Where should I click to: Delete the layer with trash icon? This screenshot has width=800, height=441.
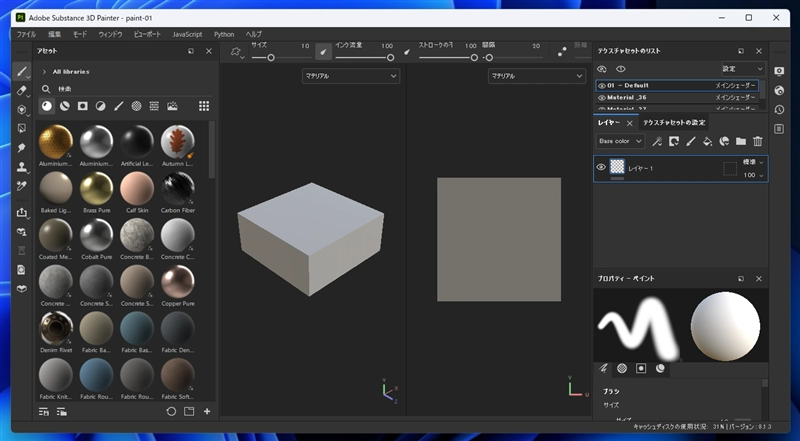click(x=758, y=141)
